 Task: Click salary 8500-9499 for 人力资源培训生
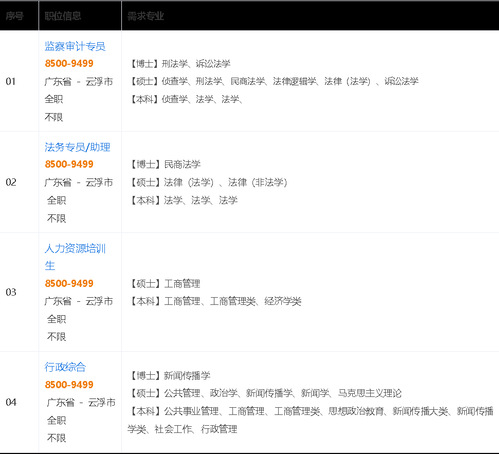tap(69, 284)
